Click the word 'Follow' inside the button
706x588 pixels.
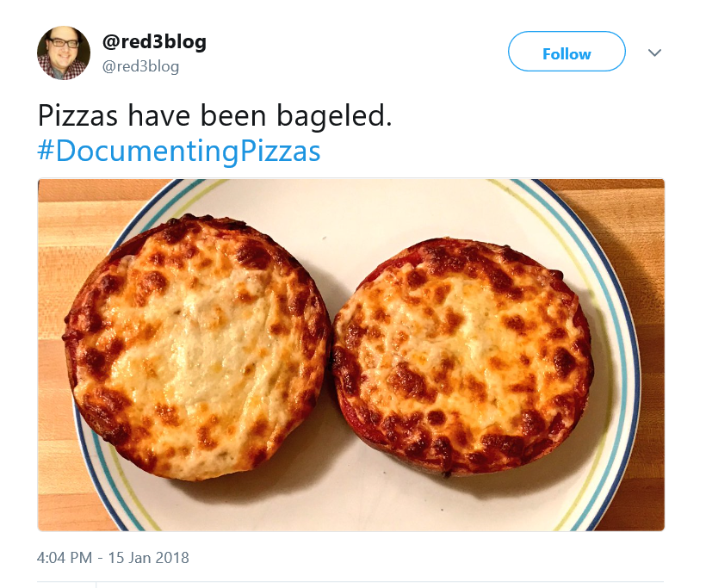coord(567,54)
